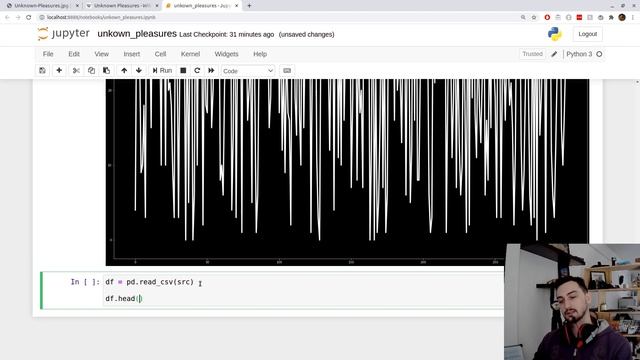Screen dimensions: 640x360
Task: Open the Kernel menu
Action: pos(190,54)
